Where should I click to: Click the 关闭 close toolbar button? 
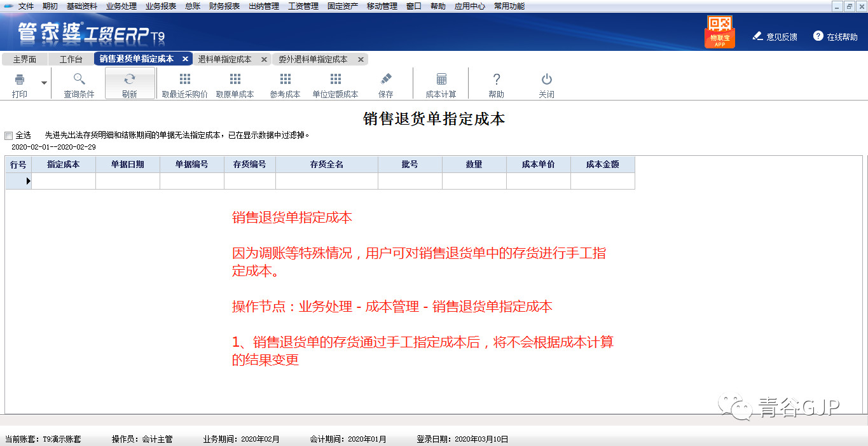[x=546, y=83]
